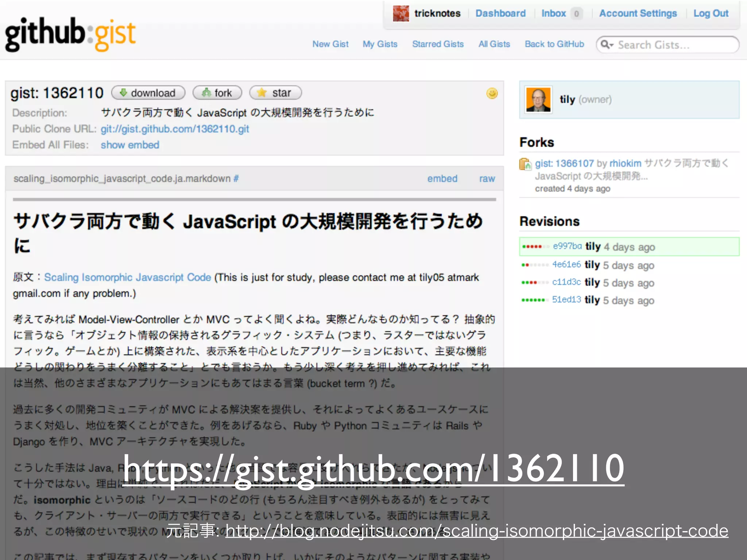
Task: Open revision c11d3c
Action: point(566,282)
